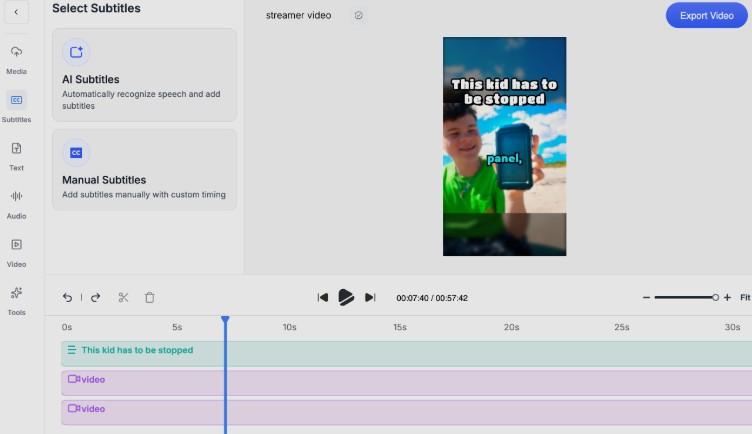Click the Manual Subtitles CC icon
The height and width of the screenshot is (434, 752).
pos(76,152)
